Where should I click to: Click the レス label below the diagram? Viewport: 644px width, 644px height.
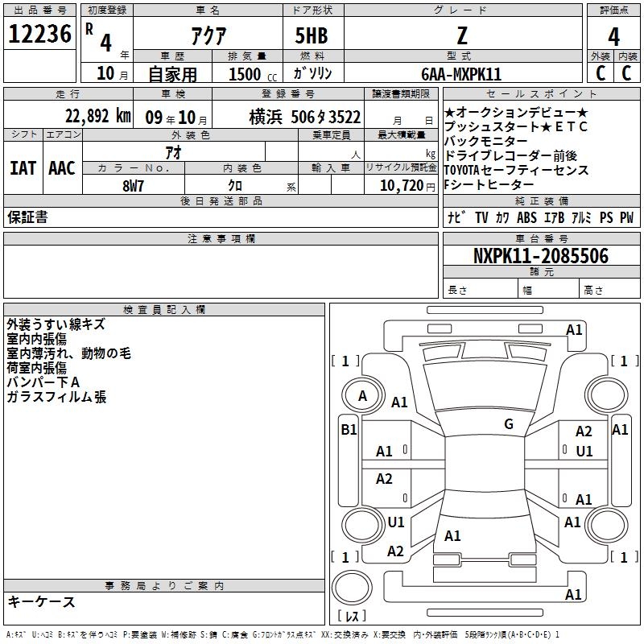click(352, 617)
